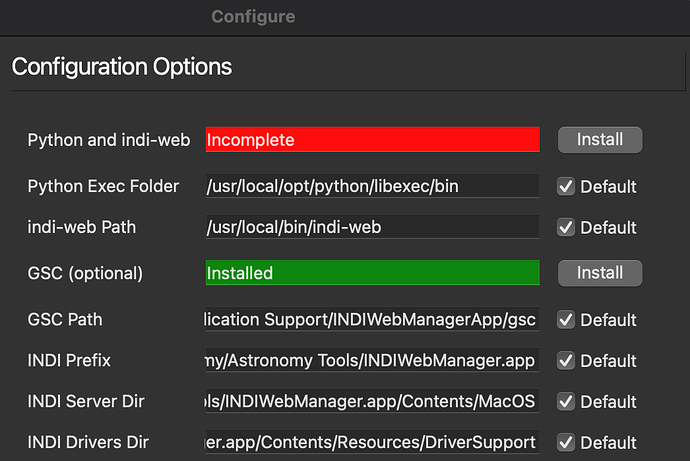This screenshot has height=461, width=690.
Task: Click the GSC Path label
Action: [65, 319]
